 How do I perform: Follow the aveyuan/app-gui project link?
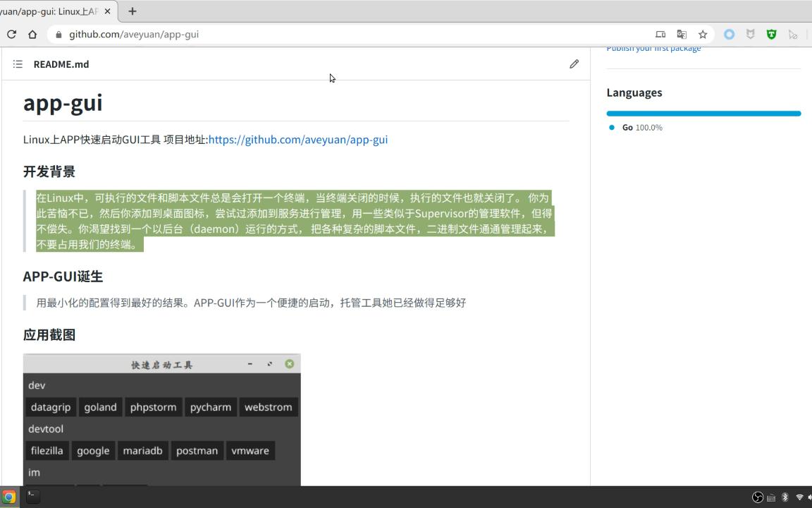click(x=297, y=139)
